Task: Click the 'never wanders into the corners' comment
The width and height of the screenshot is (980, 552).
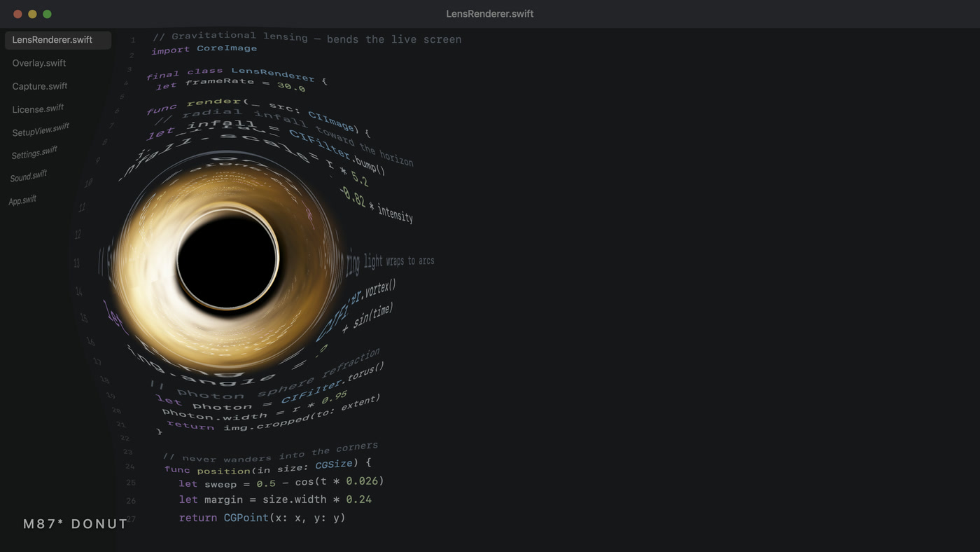Action: pos(270,453)
